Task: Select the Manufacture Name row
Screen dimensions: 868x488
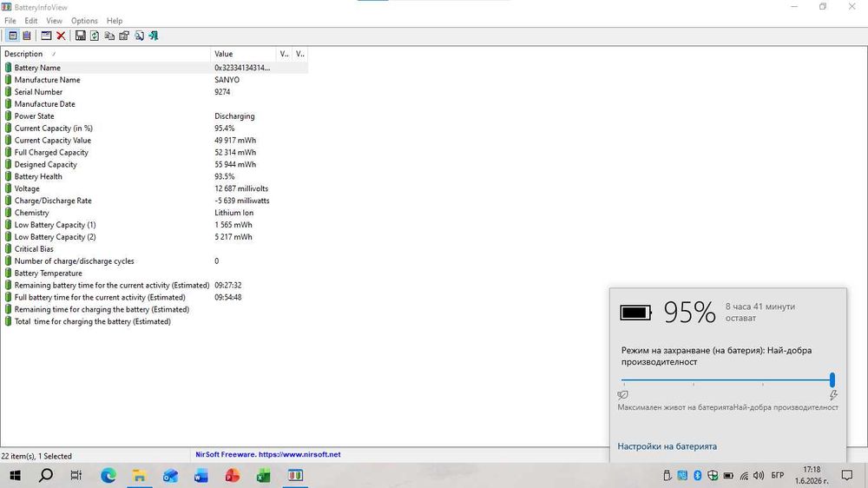Action: [x=155, y=80]
